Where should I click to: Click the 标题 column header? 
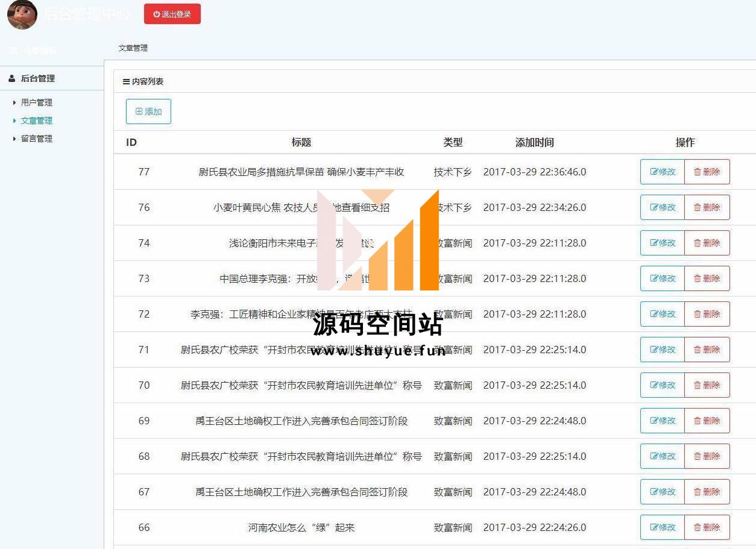tap(301, 142)
